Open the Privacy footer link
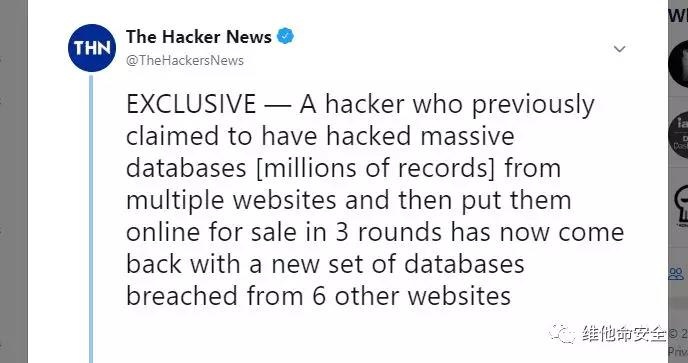 pyautogui.click(x=678, y=352)
